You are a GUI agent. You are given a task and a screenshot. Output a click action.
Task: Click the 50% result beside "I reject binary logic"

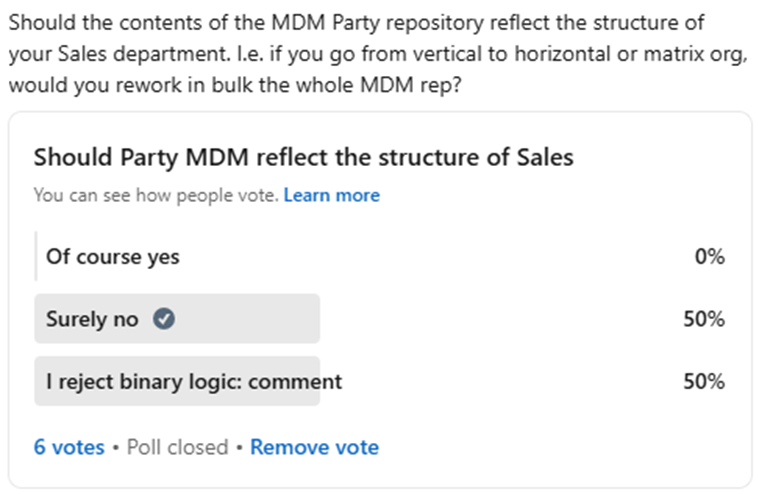tap(703, 381)
